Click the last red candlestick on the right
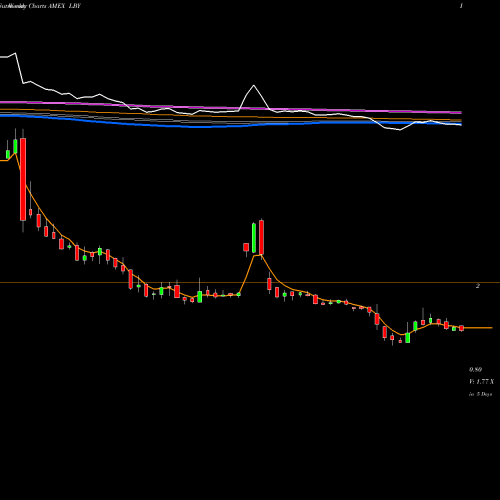Viewport: 500px width, 500px height. click(x=462, y=328)
